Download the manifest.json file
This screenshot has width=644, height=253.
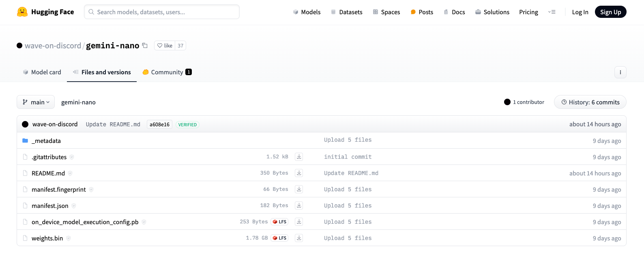[x=299, y=205]
